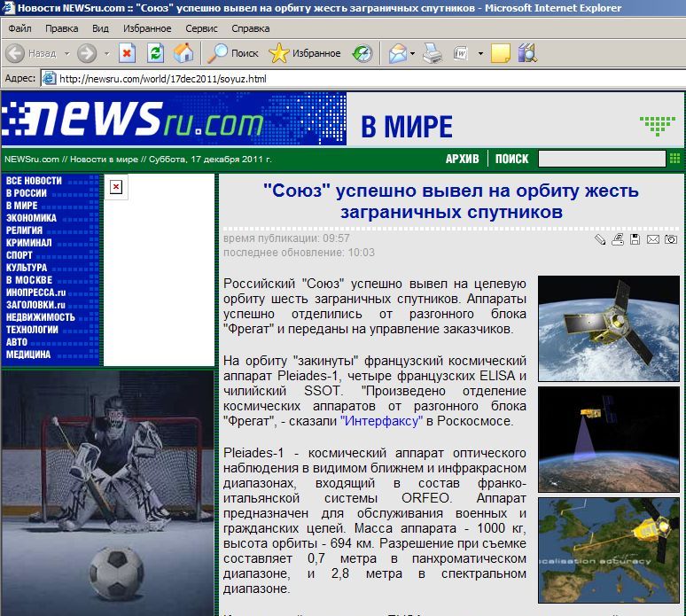The image size is (686, 616).
Task: Open the Правка menu
Action: click(x=62, y=28)
